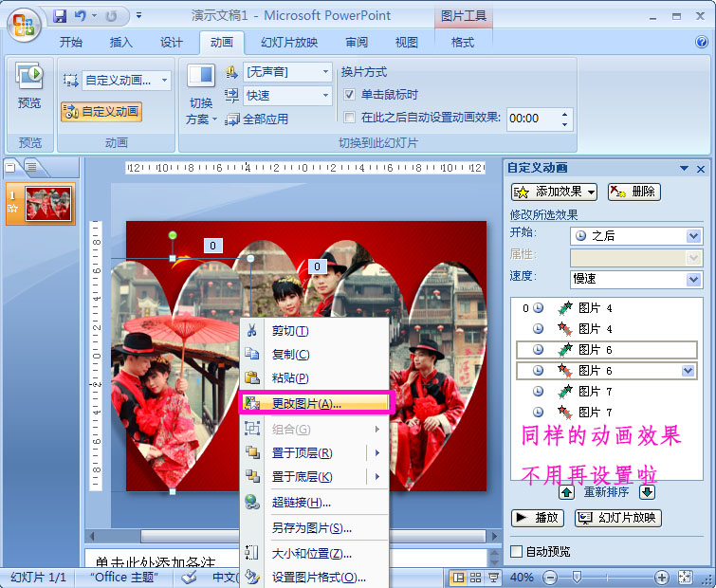716x588 pixels.
Task: Switch to normal view in the status bar
Action: [457, 578]
